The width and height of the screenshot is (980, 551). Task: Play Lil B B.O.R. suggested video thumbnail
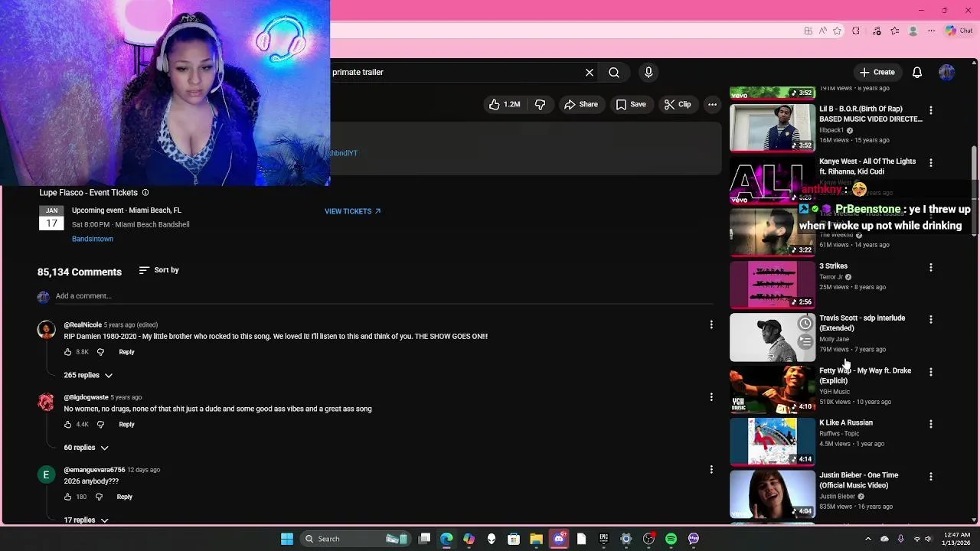point(773,128)
